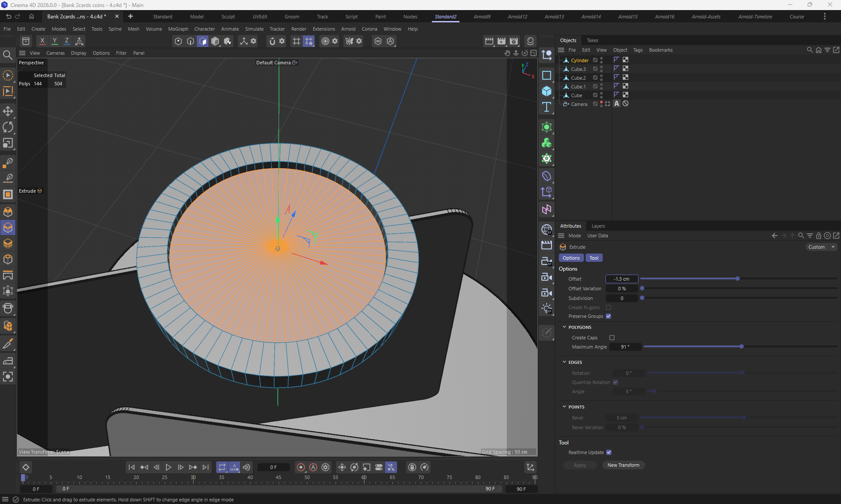The width and height of the screenshot is (841, 504).
Task: Click the X axis lock icon
Action: coord(42,41)
